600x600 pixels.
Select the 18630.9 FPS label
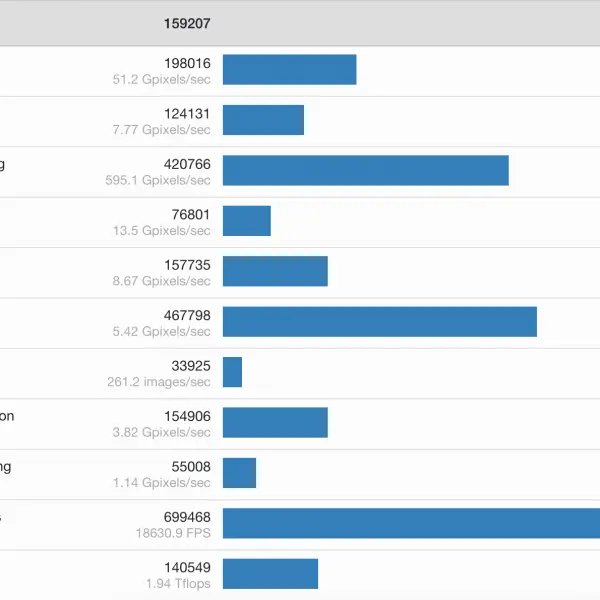click(173, 533)
